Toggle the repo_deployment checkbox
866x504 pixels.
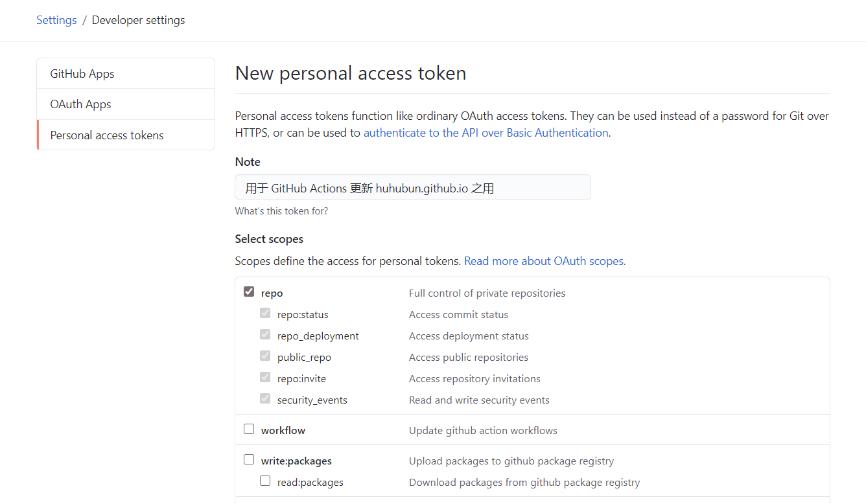click(x=265, y=334)
